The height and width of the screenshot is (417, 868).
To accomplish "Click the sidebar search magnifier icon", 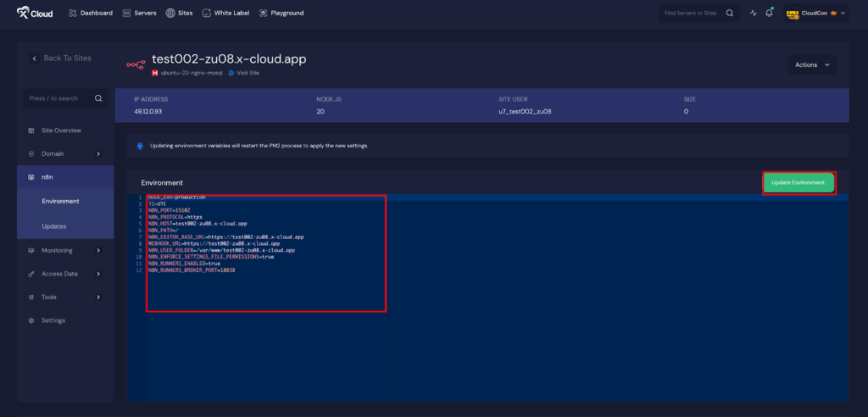I will point(98,98).
